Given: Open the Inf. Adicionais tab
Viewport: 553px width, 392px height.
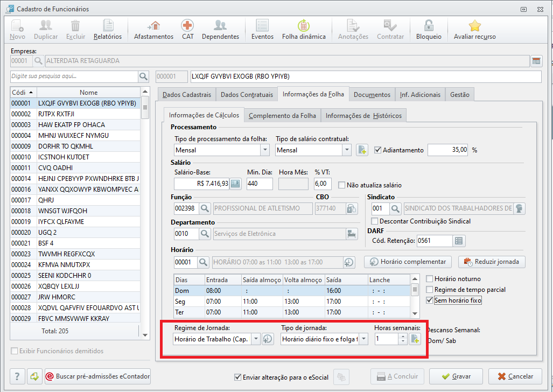Looking at the screenshot, I should 420,95.
